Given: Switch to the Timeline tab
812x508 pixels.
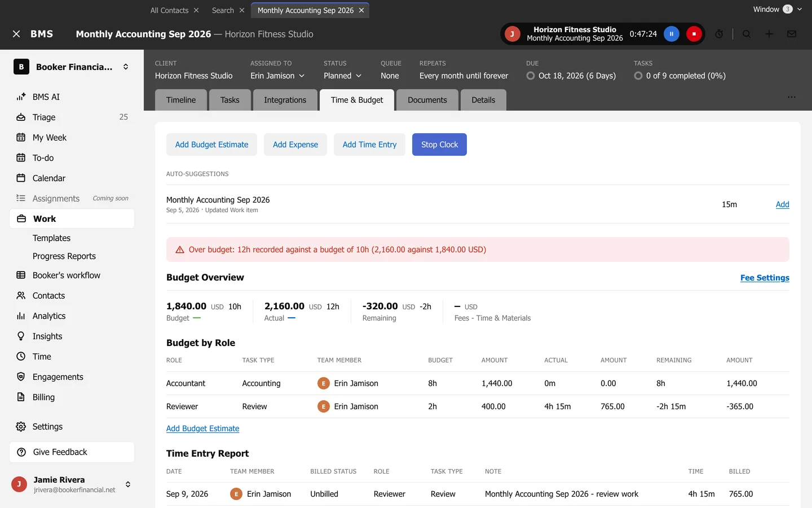Looking at the screenshot, I should click(x=181, y=100).
